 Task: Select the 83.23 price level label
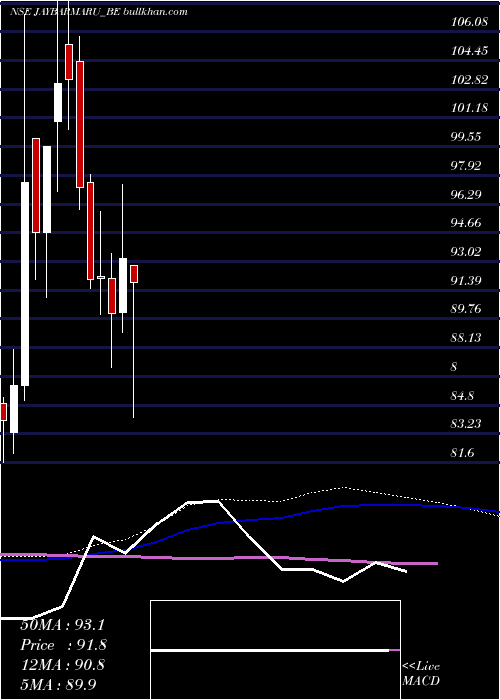[x=466, y=423]
